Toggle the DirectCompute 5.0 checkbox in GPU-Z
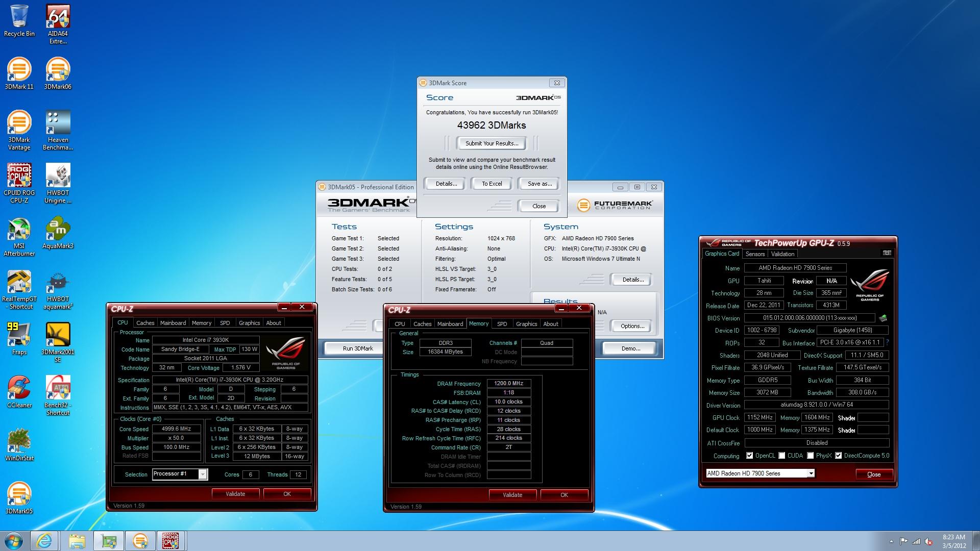 [838, 456]
